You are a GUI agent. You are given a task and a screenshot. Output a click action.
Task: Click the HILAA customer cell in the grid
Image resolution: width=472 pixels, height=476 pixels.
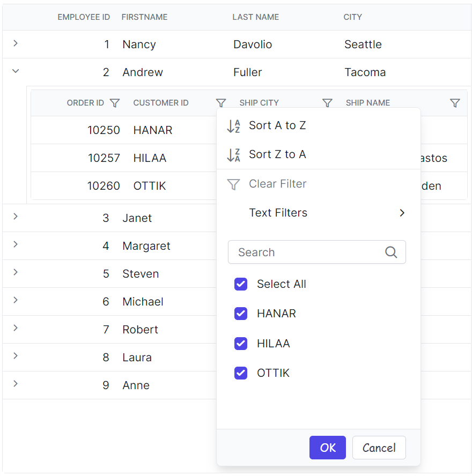tap(150, 158)
